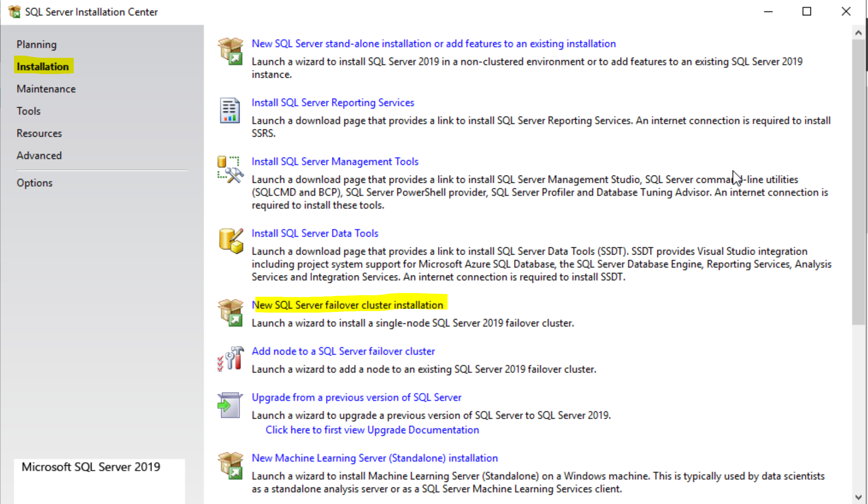Click Upgrade from a previous version of SQL Server

click(x=356, y=397)
